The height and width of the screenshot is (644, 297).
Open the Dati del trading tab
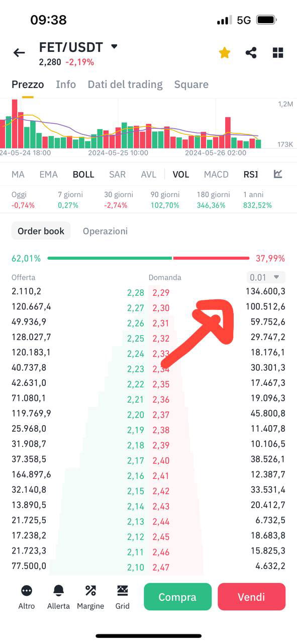point(125,84)
